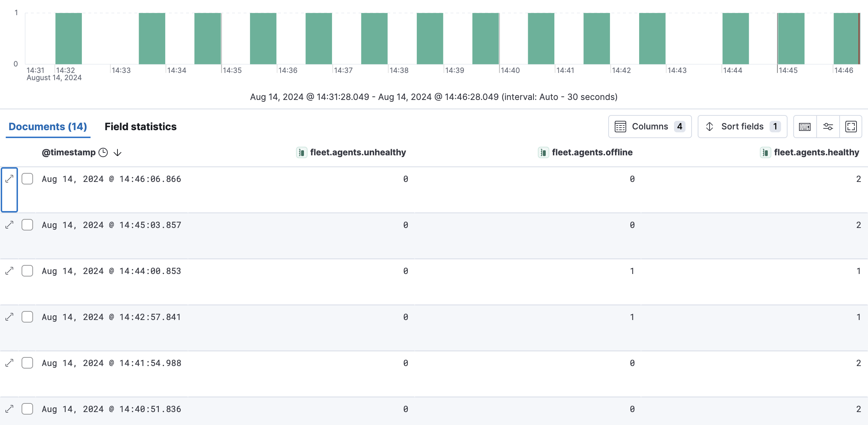Select checkbox for 14:46:06.866 document
The height and width of the screenshot is (425, 868).
click(27, 179)
